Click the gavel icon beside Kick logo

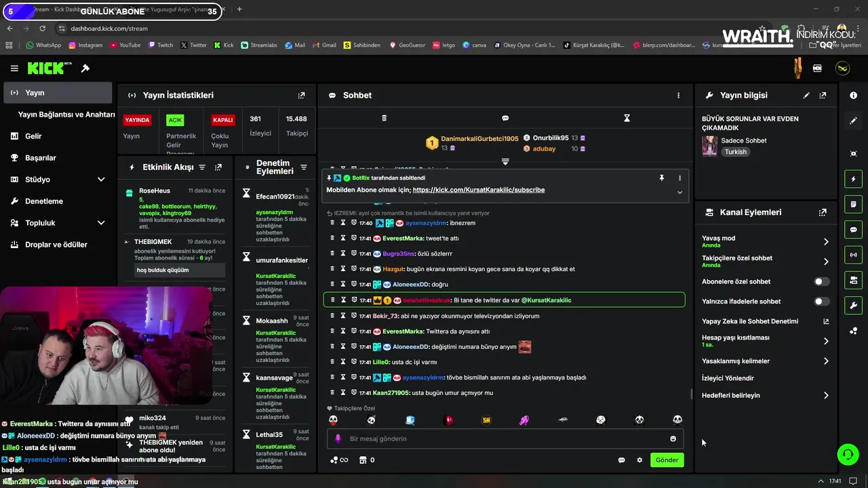pyautogui.click(x=85, y=68)
